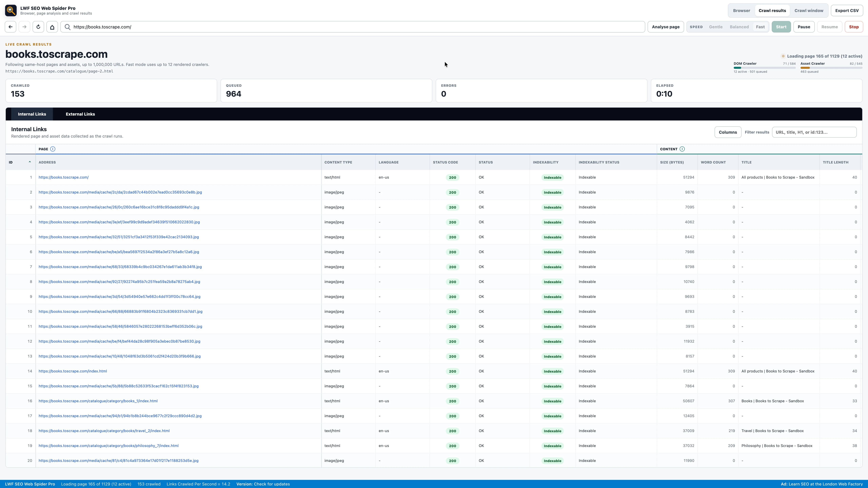Click the title 'Travel | Books to Scrape - Sandbox'
868x488 pixels.
click(772, 431)
